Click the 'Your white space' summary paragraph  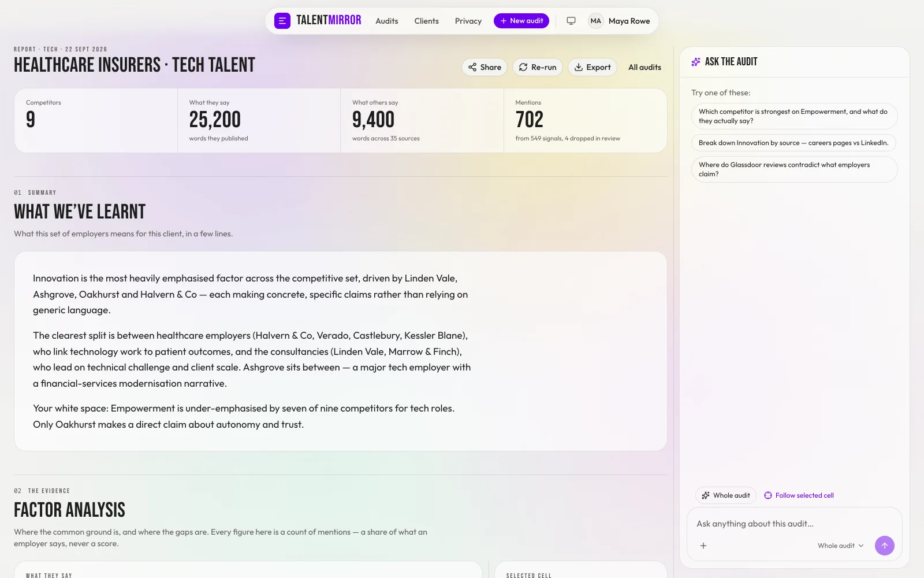[x=244, y=416]
